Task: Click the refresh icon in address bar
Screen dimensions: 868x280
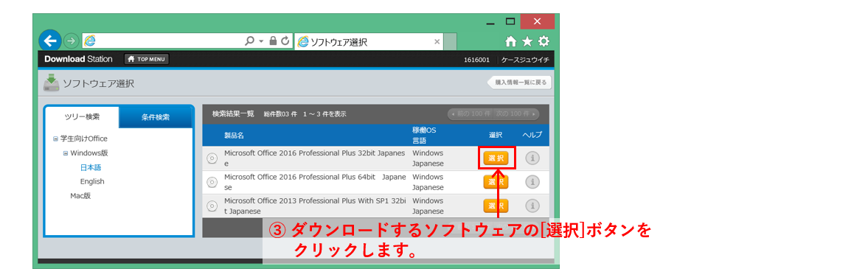Action: pos(285,41)
